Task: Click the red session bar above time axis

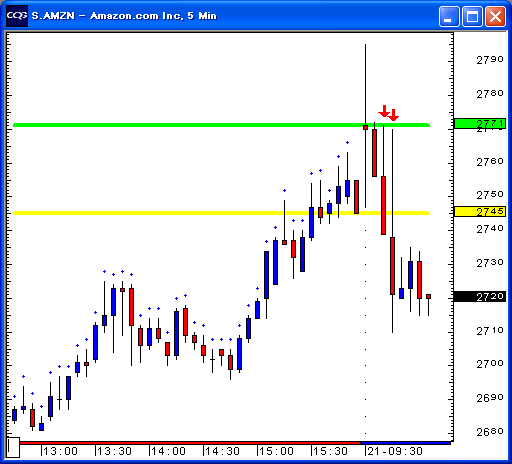Action: [190, 443]
